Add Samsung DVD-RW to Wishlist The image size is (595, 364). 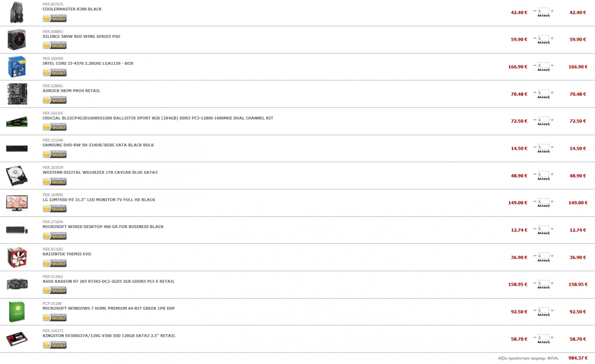coord(55,154)
